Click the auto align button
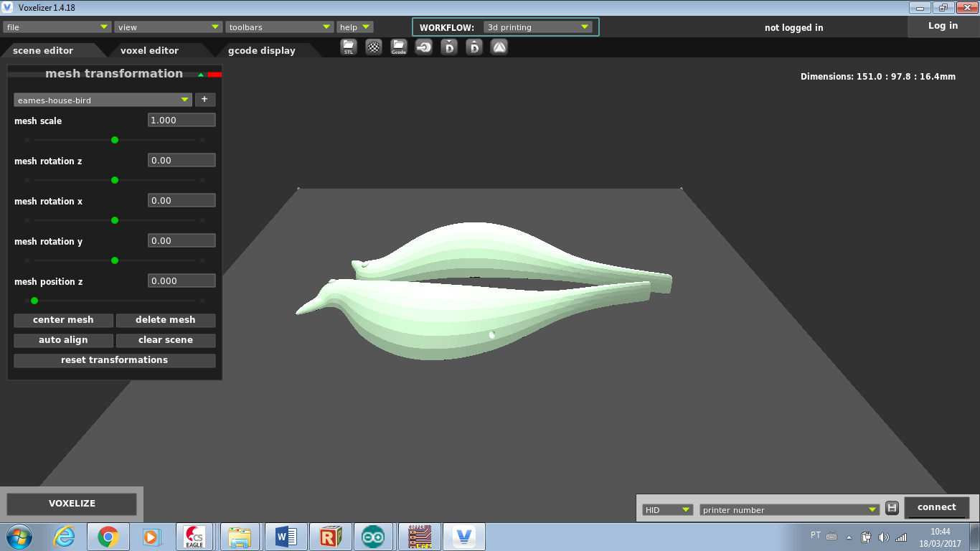The height and width of the screenshot is (551, 980). 63,340
